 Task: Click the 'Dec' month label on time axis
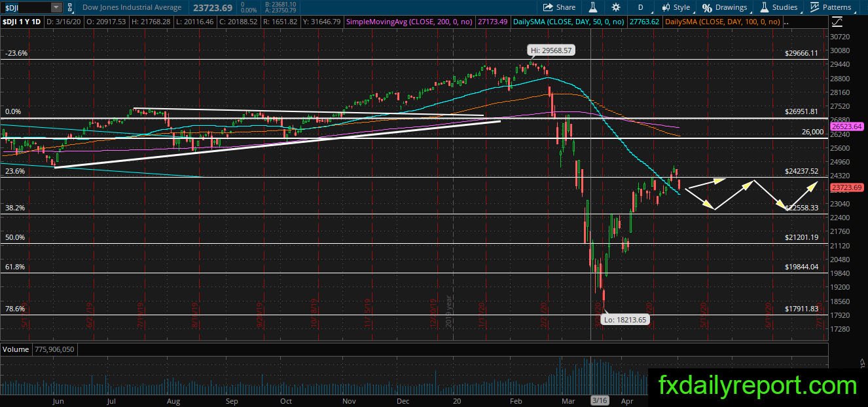pos(403,400)
